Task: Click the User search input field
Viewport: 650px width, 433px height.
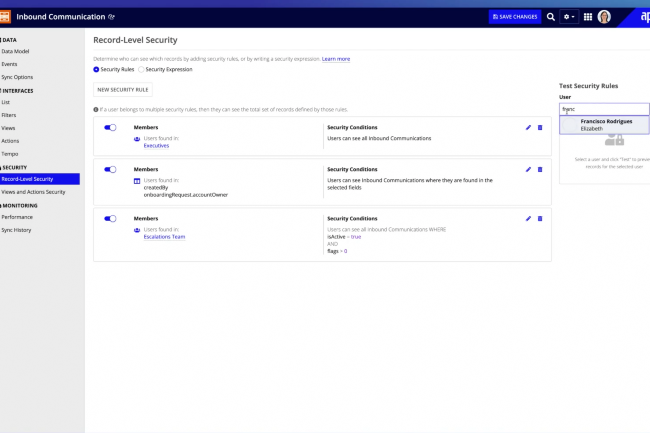Action: [x=604, y=108]
